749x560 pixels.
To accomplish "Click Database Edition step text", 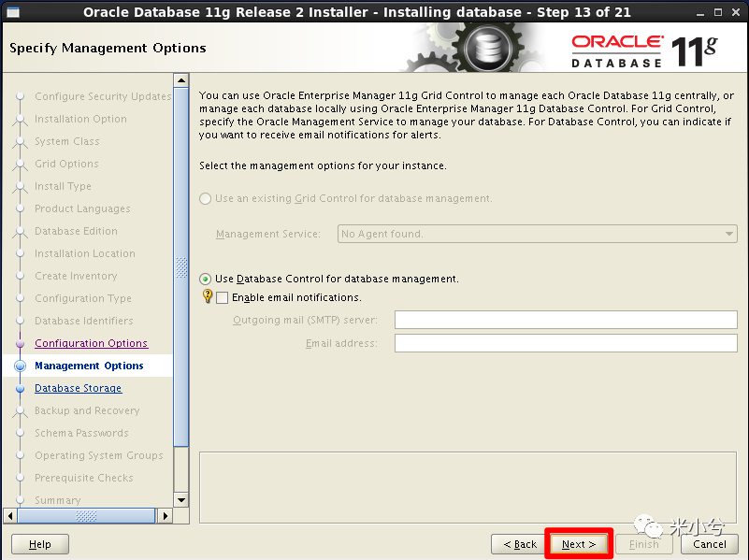I will pyautogui.click(x=76, y=231).
